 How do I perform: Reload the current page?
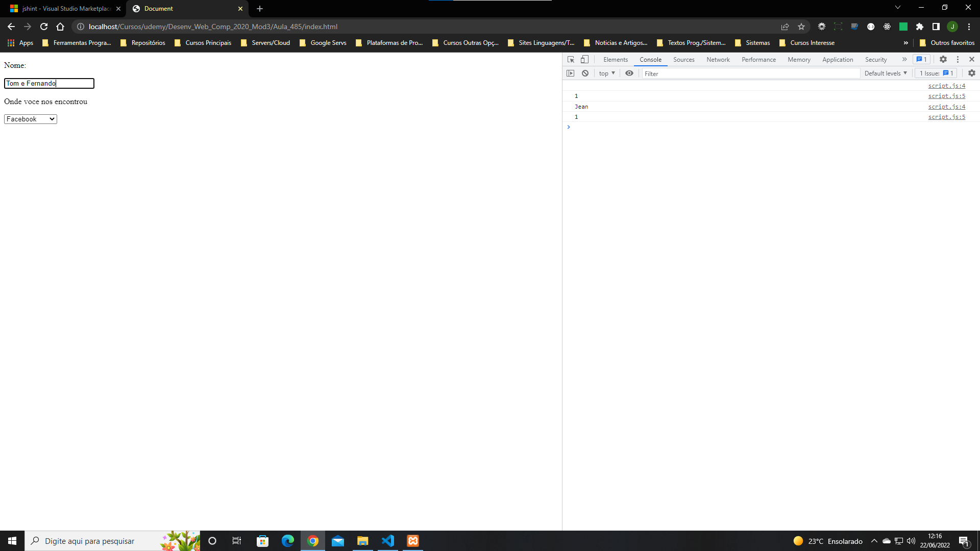point(44,27)
